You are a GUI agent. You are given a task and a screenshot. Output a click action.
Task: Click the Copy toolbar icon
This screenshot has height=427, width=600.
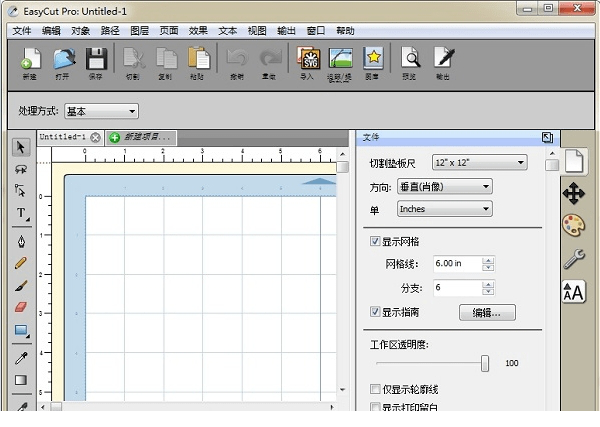click(166, 59)
